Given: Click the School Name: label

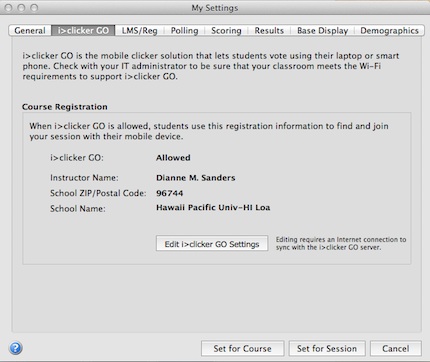Looking at the screenshot, I should 78,209.
